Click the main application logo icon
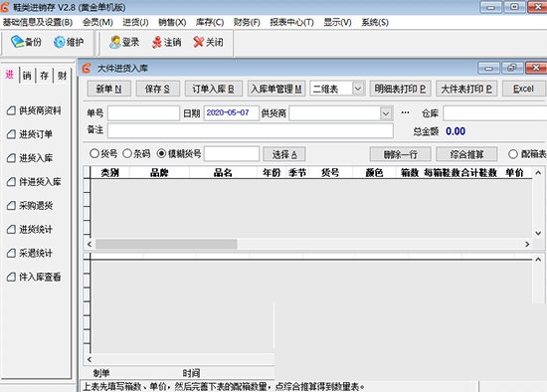 click(x=5, y=7)
